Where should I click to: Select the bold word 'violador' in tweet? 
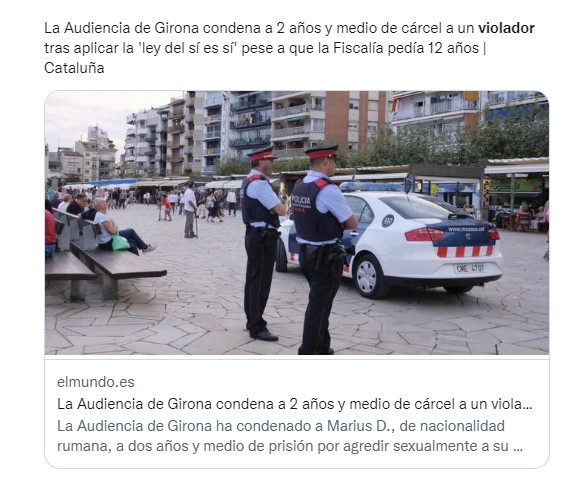point(506,28)
